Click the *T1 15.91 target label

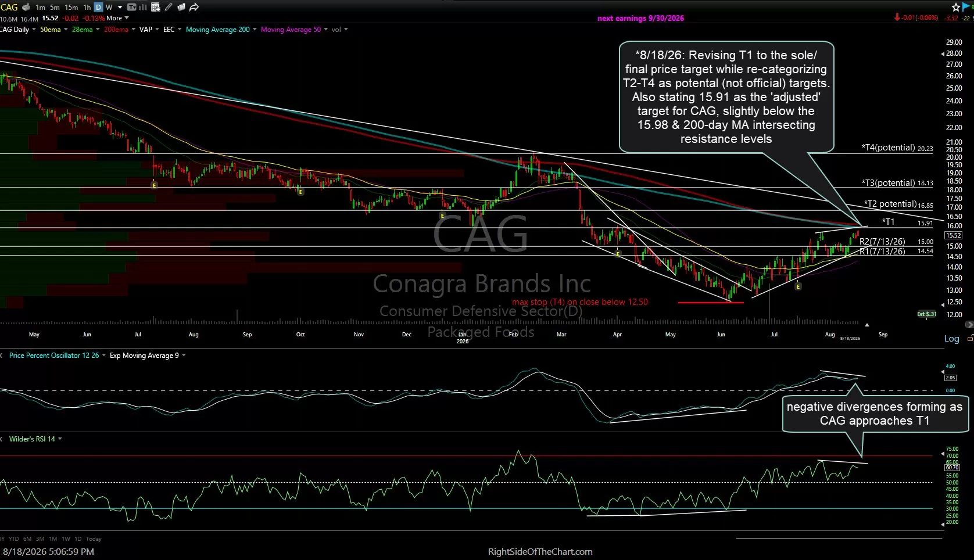pos(907,222)
